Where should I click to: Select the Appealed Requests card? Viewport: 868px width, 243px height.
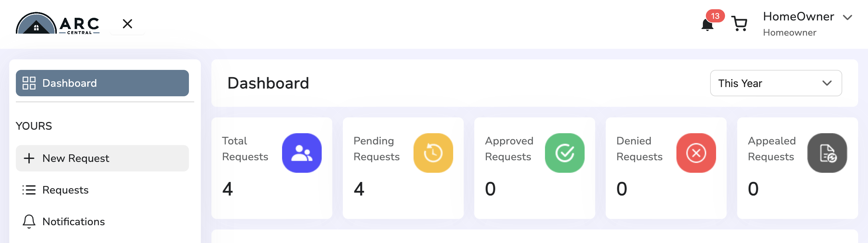[797, 168]
